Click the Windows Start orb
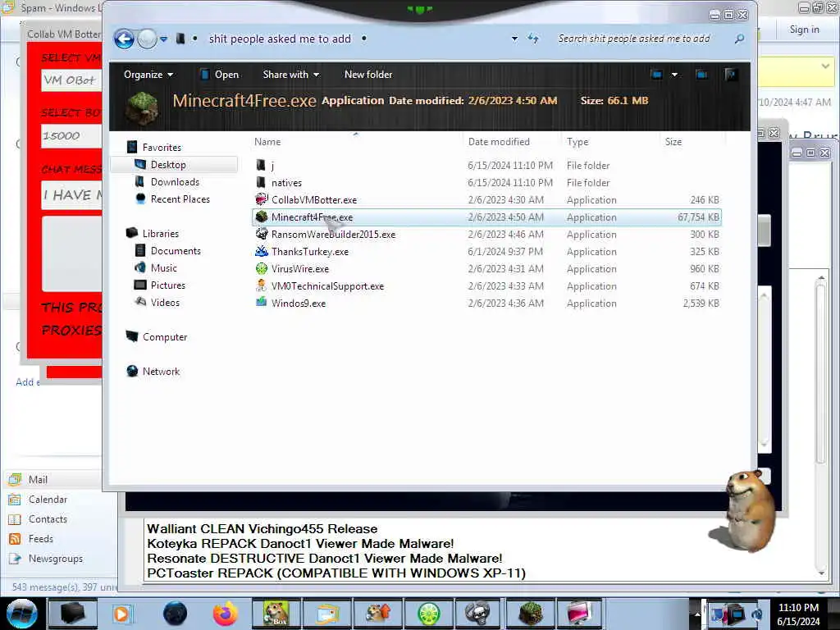 [22, 614]
